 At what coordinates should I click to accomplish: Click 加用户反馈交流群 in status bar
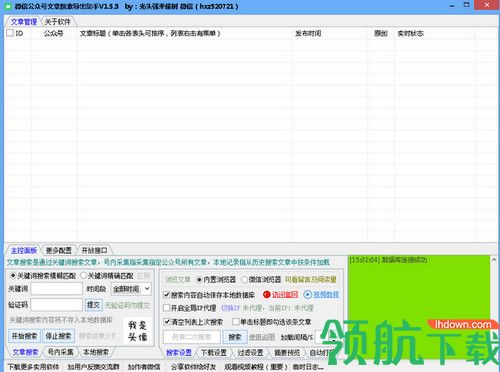tap(93, 367)
